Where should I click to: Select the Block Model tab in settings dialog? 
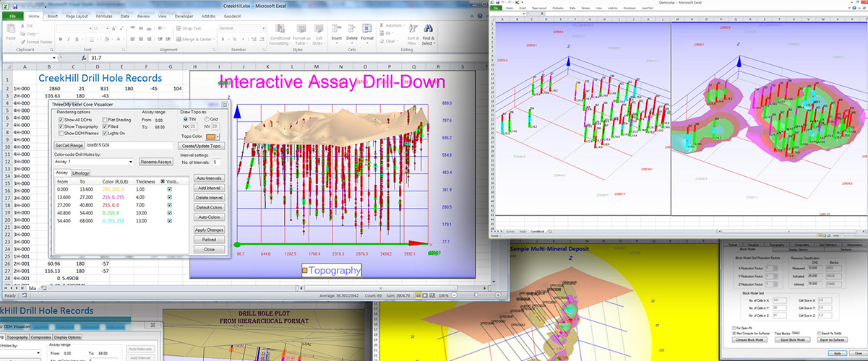click(747, 250)
